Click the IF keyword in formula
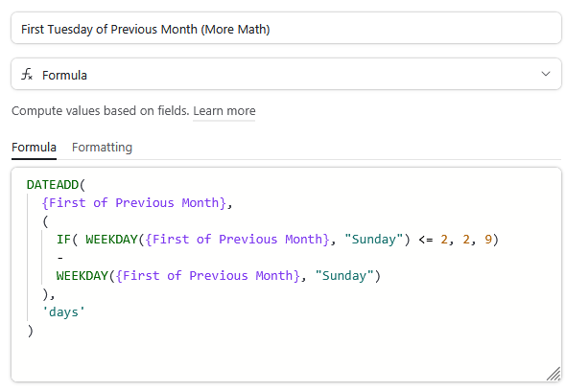This screenshot has width=566, height=392. tap(63, 240)
